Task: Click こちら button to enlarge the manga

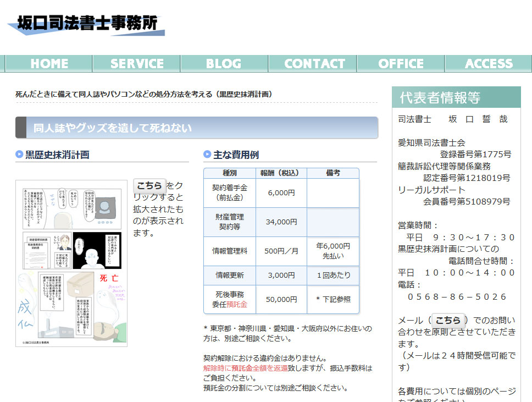Action: point(149,186)
